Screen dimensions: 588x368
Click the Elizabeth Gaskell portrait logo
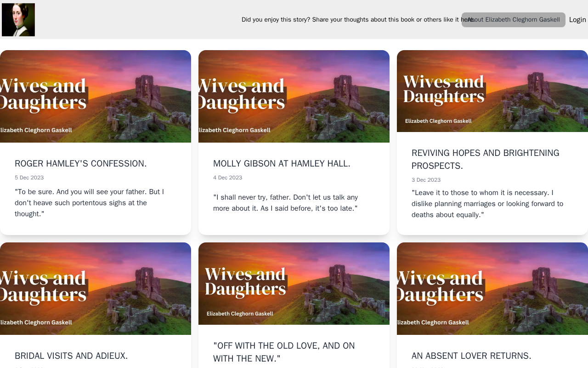pos(18,20)
